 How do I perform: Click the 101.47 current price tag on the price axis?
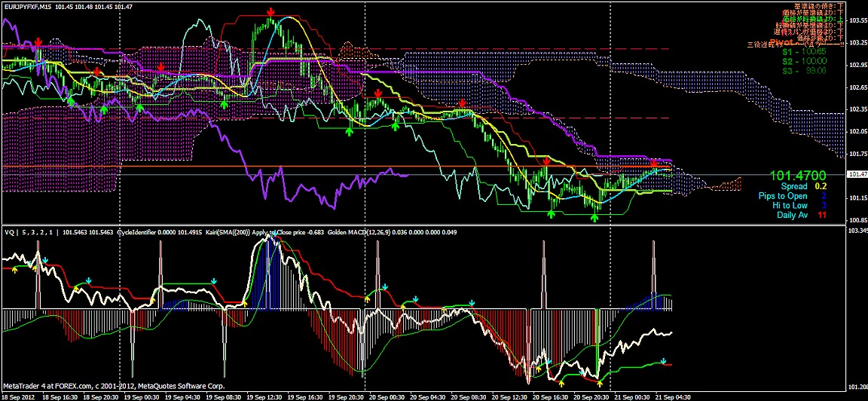[x=857, y=174]
